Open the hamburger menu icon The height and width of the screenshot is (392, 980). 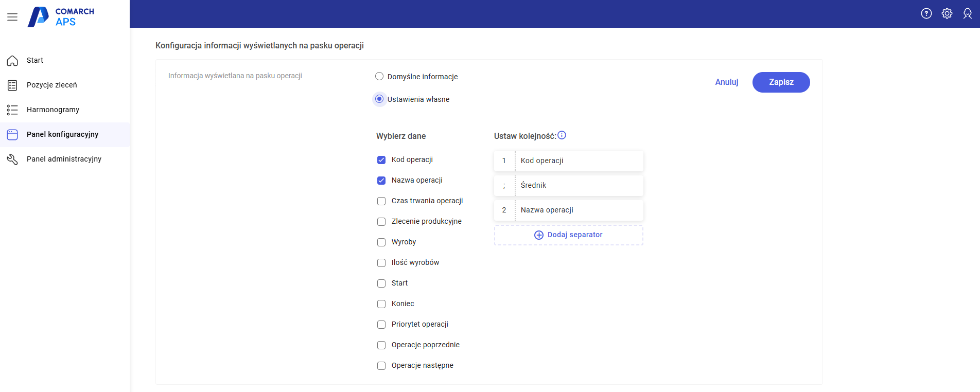[x=12, y=17]
